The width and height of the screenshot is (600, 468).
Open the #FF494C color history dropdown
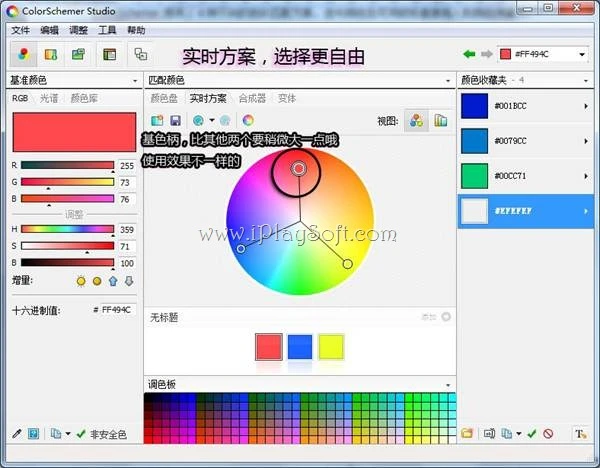click(582, 54)
